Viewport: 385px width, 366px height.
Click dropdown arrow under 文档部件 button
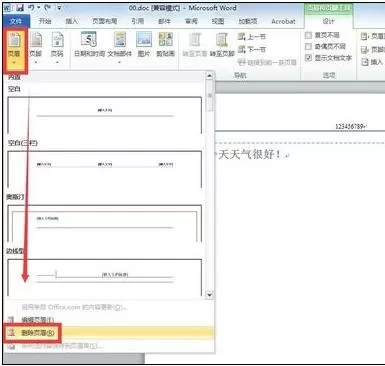tap(120, 62)
